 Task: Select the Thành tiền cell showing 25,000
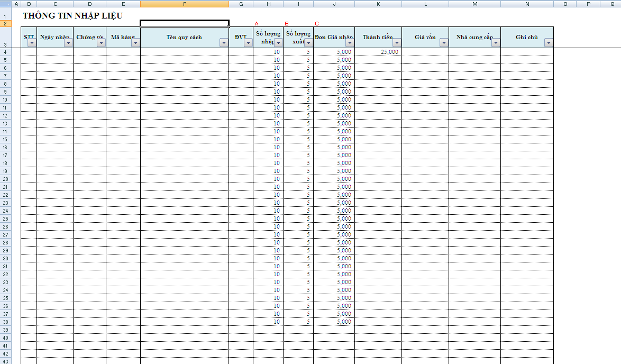(378, 52)
